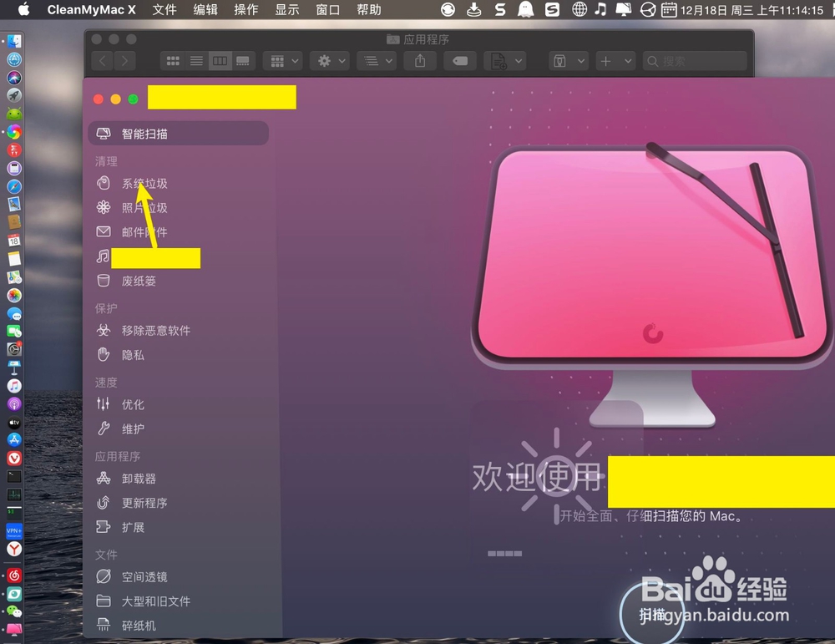Image resolution: width=835 pixels, height=644 pixels.
Task: Go back in Finder window
Action: (102, 61)
